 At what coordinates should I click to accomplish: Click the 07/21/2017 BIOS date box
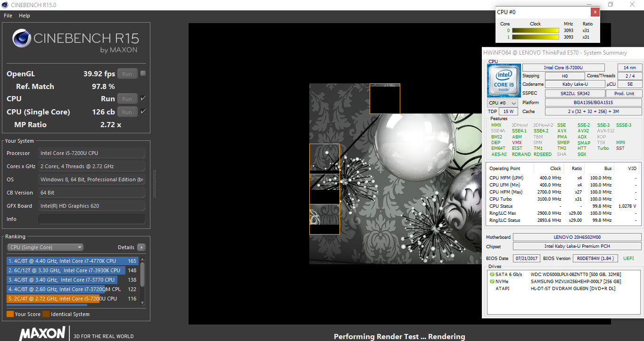click(x=526, y=259)
